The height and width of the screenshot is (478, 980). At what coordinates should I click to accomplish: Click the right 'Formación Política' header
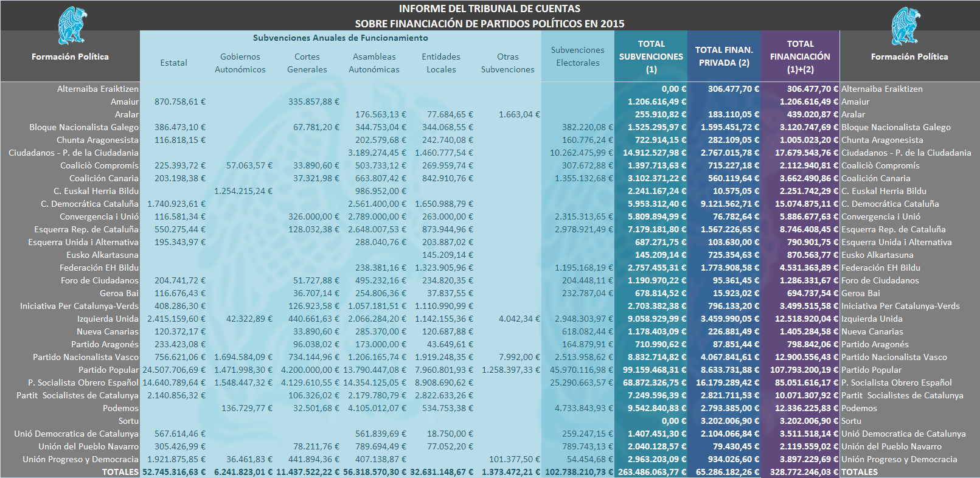click(x=909, y=57)
